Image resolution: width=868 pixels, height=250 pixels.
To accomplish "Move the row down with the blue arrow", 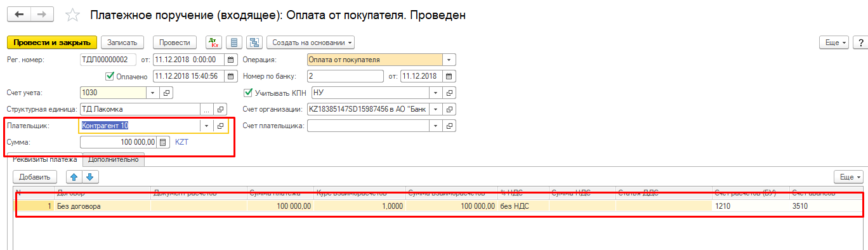I will pos(90,177).
